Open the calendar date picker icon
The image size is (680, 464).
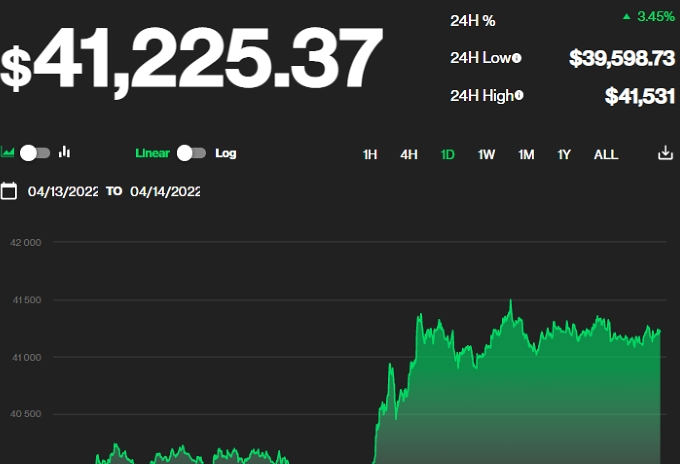point(9,191)
